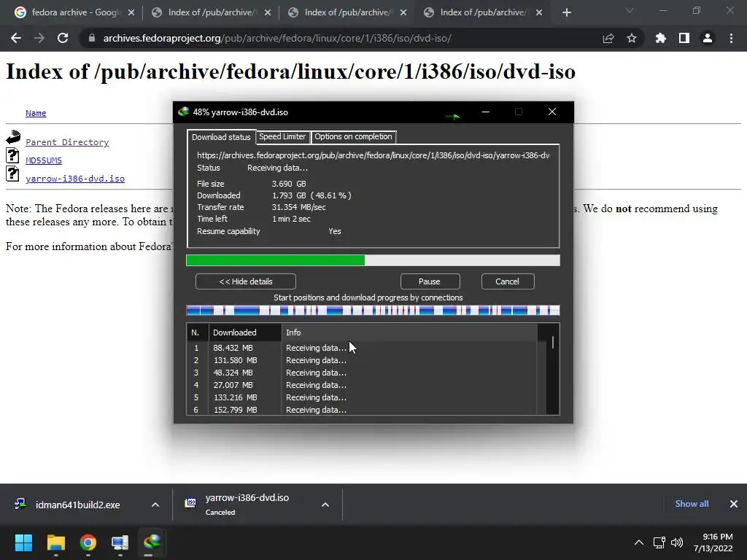Switch to the Speed Limiter tab

(282, 136)
